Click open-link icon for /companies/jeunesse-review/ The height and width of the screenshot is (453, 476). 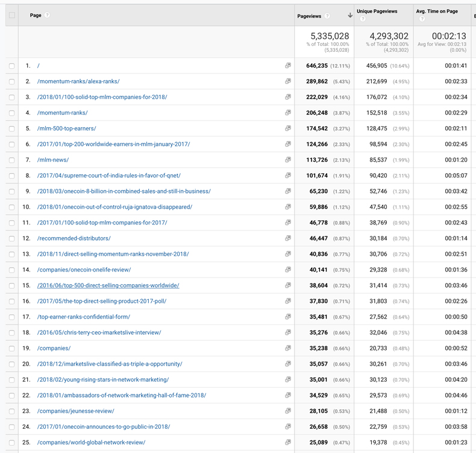tap(288, 411)
